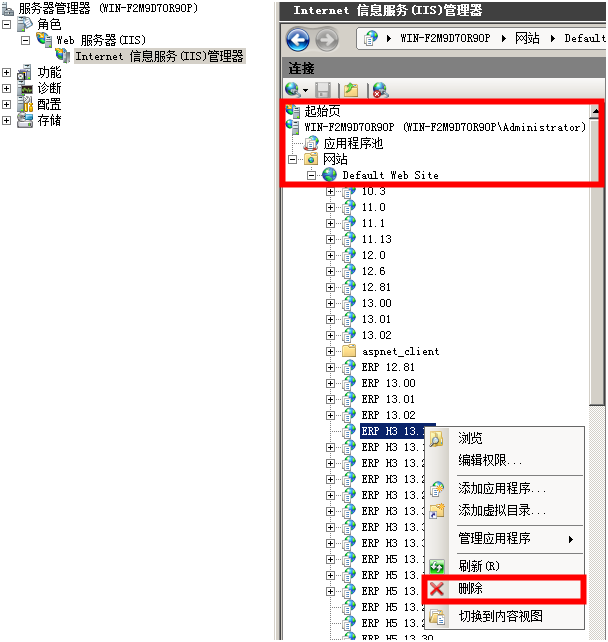Click the 诊断 diagnostics icon
Image resolution: width=608 pixels, height=642 pixels.
(x=25, y=88)
